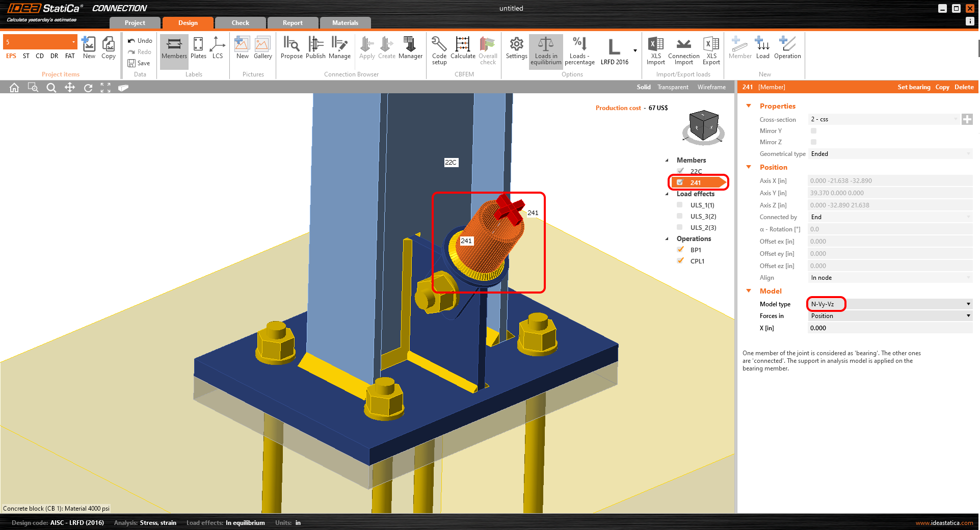Image resolution: width=980 pixels, height=530 pixels.
Task: Switch to the Check tab
Action: pos(240,22)
